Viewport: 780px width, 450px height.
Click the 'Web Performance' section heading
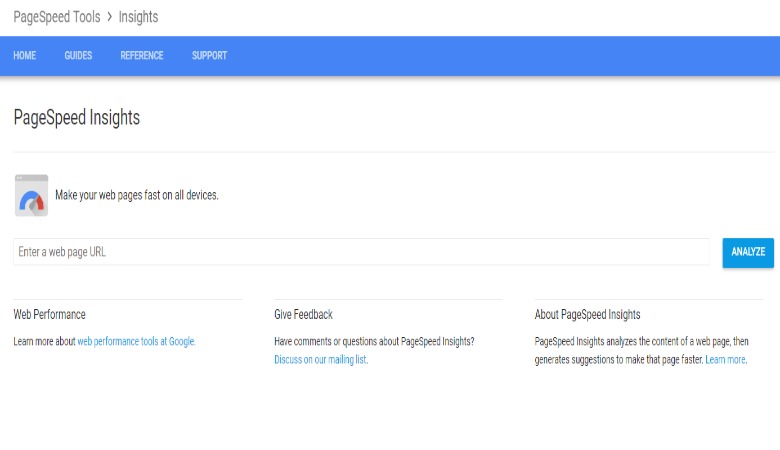[x=49, y=314]
